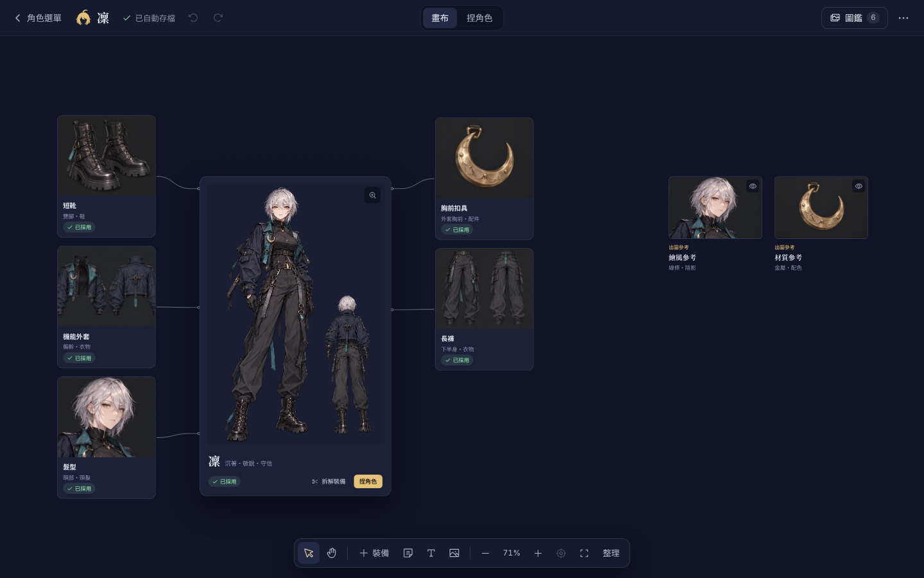Toggle 已採用 on the 凜 character card
The width and height of the screenshot is (924, 578).
click(224, 482)
